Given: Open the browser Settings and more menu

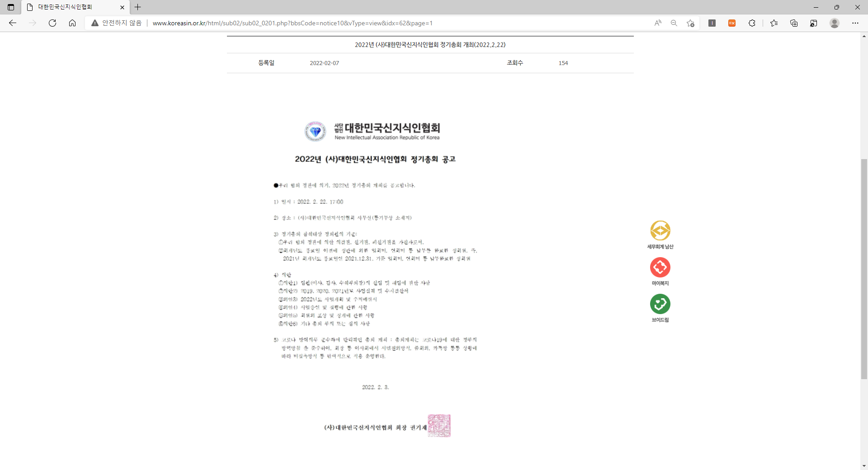Looking at the screenshot, I should 855,23.
